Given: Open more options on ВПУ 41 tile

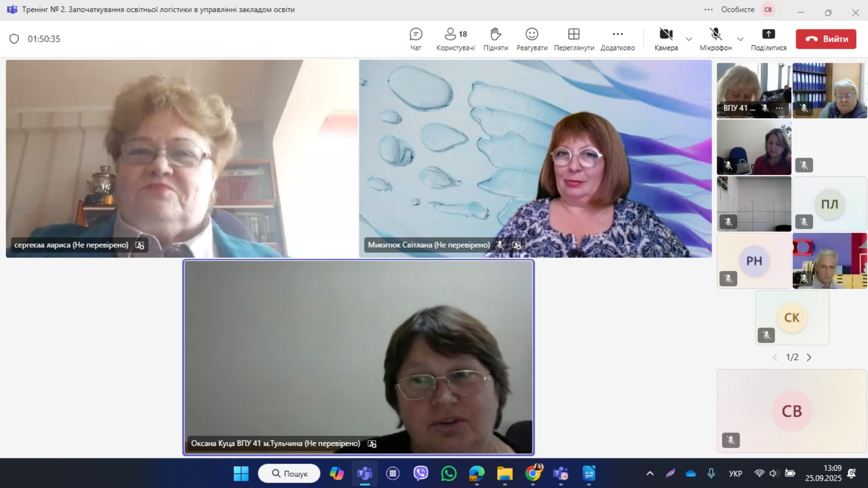Looking at the screenshot, I should (x=779, y=108).
